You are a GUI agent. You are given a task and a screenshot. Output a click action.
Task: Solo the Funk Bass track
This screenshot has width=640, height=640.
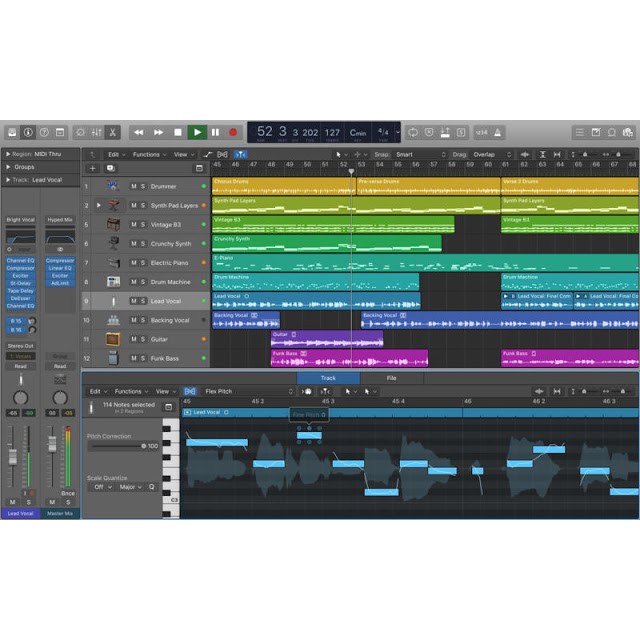(x=143, y=358)
